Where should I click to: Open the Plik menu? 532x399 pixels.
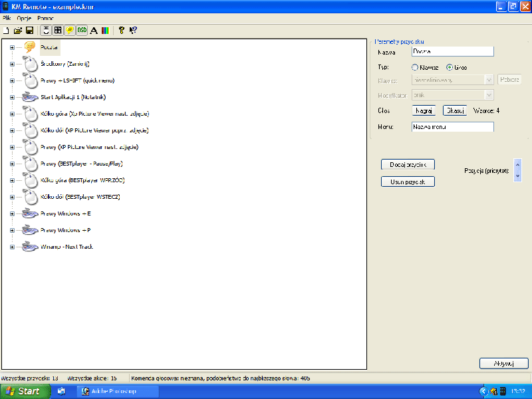pyautogui.click(x=7, y=18)
